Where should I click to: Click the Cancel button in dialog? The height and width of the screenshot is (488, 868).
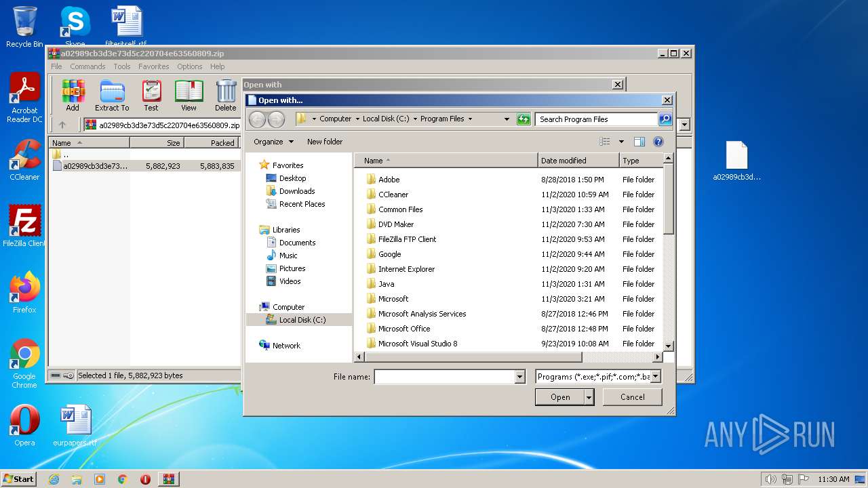pos(633,397)
